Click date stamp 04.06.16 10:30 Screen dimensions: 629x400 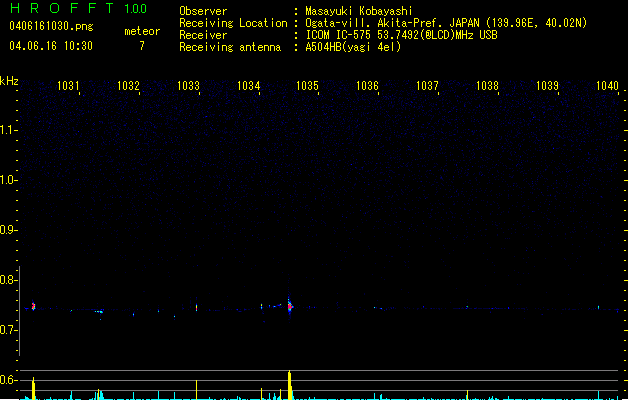coord(51,46)
